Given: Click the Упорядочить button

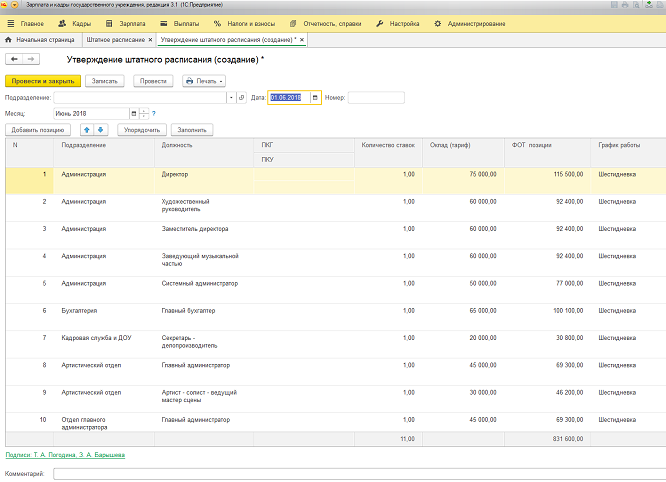Looking at the screenshot, I should [x=142, y=130].
